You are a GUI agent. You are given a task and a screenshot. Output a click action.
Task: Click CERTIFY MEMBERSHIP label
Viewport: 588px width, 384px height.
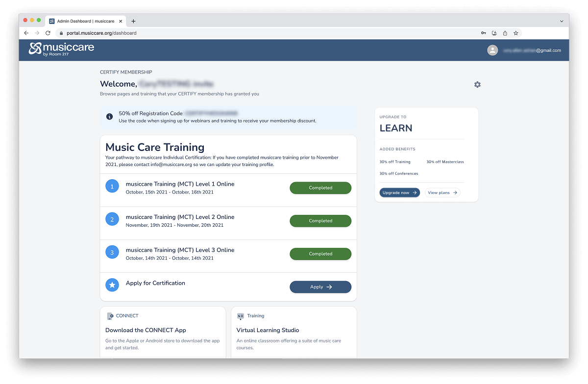pyautogui.click(x=126, y=72)
